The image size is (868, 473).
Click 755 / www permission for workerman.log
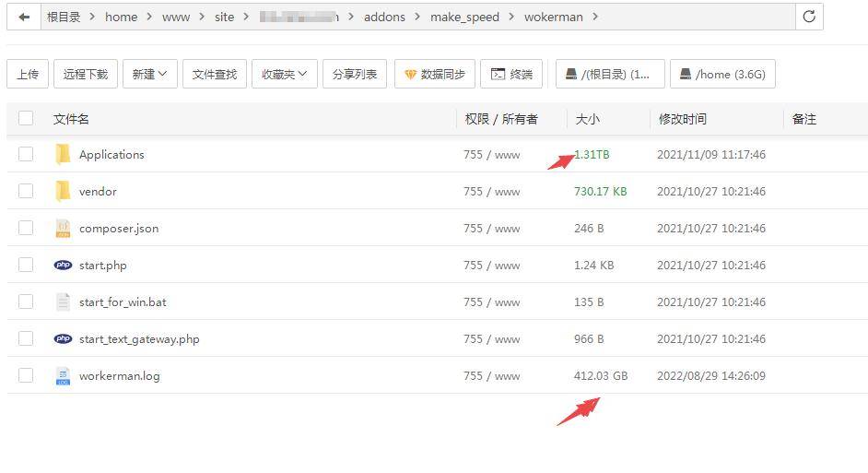click(491, 375)
